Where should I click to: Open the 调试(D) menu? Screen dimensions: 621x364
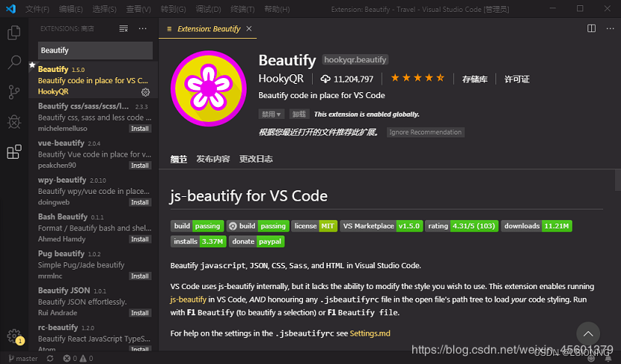208,9
